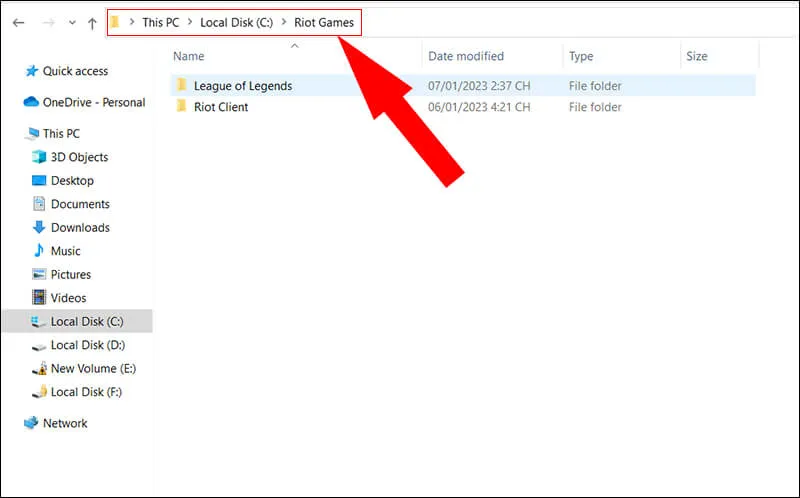
Task: Expand chevron before This PC in breadcrumb
Action: click(x=132, y=22)
